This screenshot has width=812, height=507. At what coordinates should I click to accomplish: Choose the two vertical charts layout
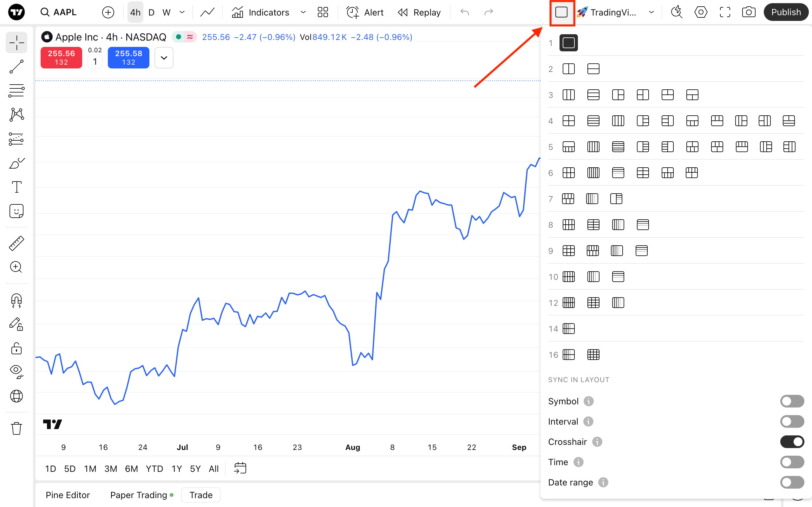568,69
